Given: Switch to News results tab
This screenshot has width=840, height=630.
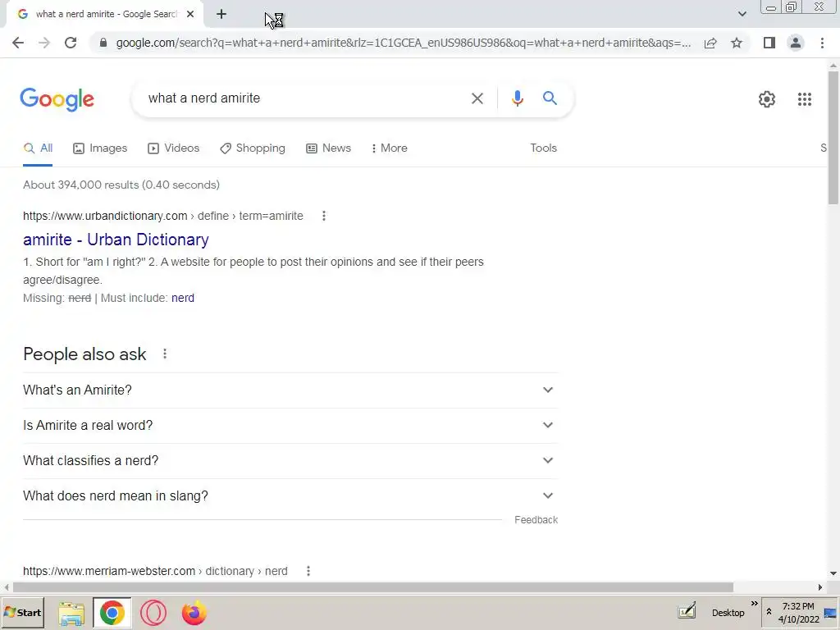Looking at the screenshot, I should (328, 148).
